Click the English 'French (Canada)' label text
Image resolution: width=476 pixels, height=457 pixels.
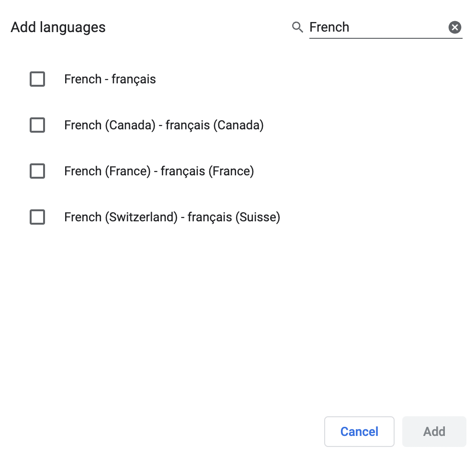click(110, 125)
